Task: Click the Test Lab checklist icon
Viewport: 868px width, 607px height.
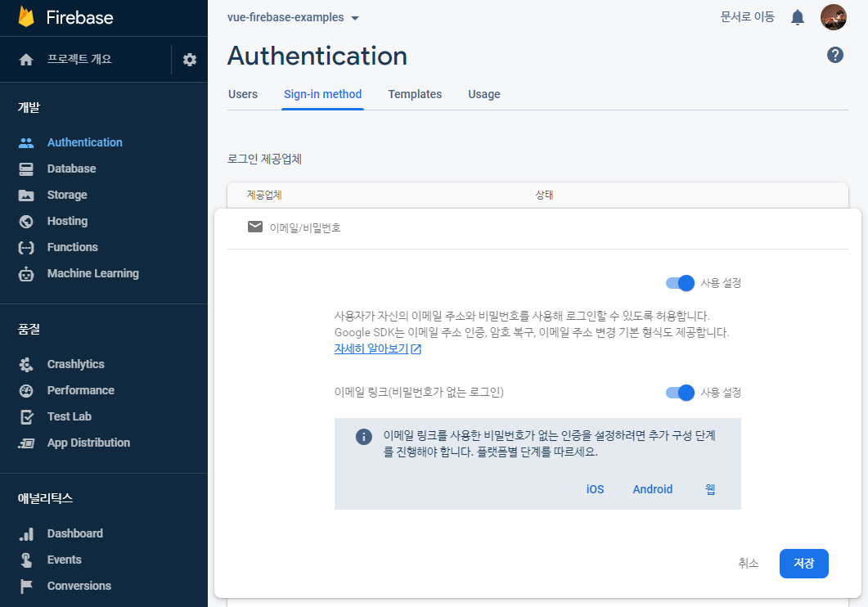Action: (x=26, y=416)
